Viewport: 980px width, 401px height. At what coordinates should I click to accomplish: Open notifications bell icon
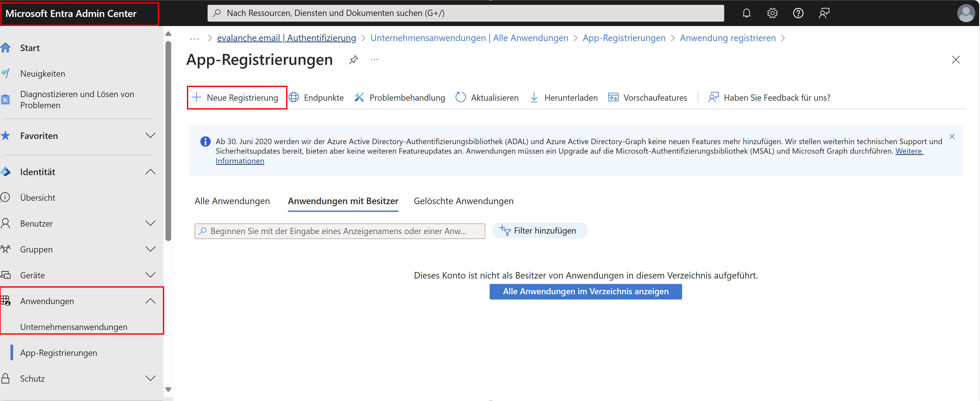coord(746,13)
